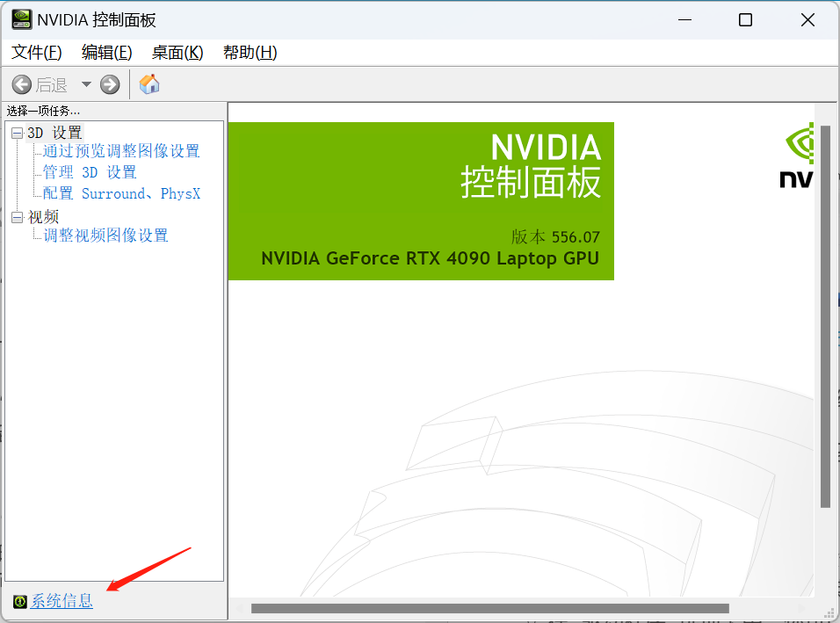Select the 3D 设置 tree item
The height and width of the screenshot is (623, 840).
[x=54, y=133]
